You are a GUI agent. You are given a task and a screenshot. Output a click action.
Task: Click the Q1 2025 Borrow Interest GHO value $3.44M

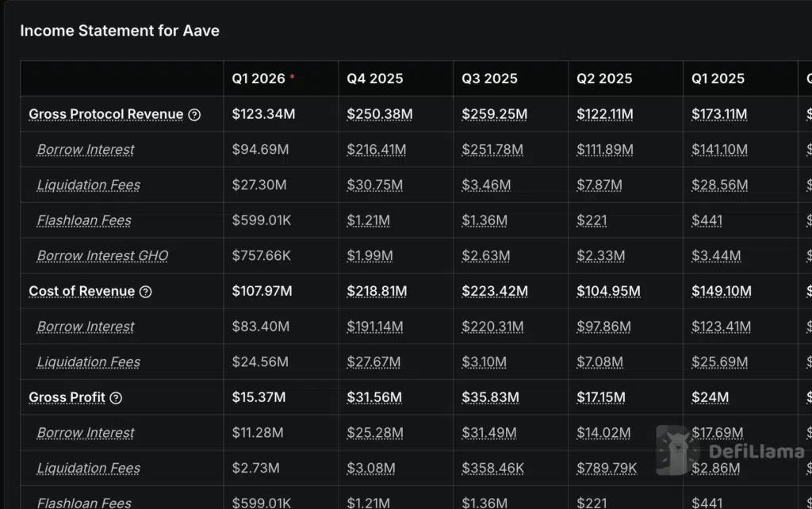716,256
